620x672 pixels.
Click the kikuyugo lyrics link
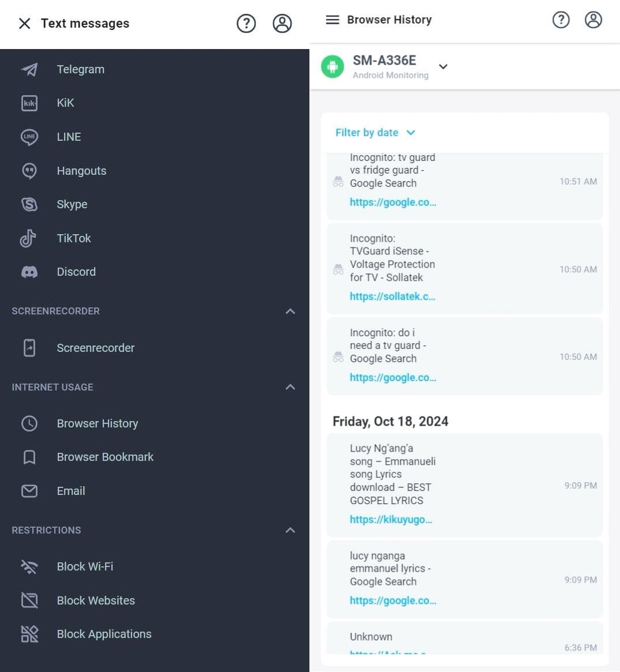click(x=391, y=519)
